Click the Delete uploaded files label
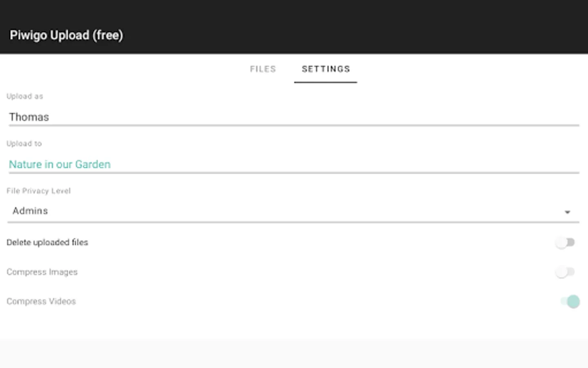588x368 pixels. 47,242
